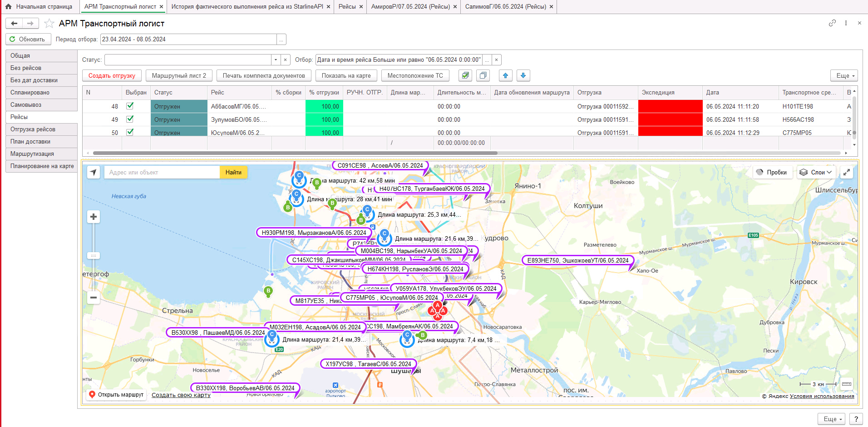Add to favorites using the star icon

click(x=49, y=23)
